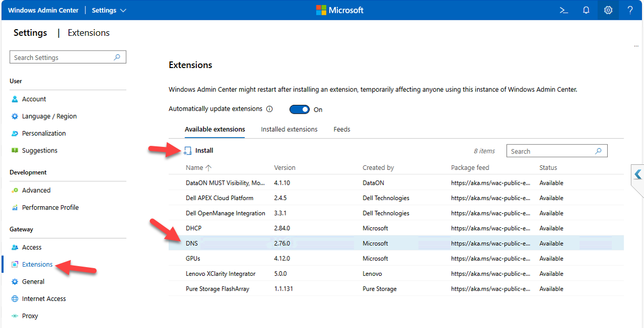Click version 4.12.0 cell
Screen dimensions: 644x328
click(282, 258)
